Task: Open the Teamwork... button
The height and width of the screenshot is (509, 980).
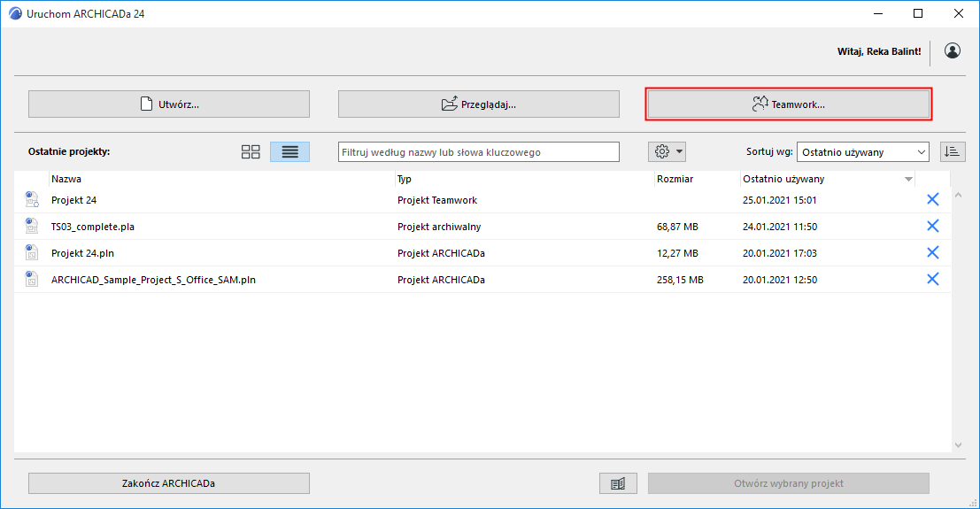Action: coord(789,104)
